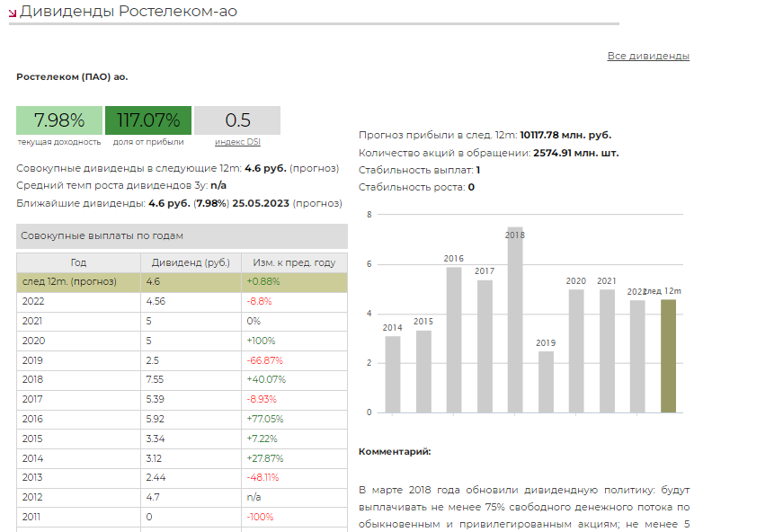The image size is (783, 532).
Task: Click the 7.98% current yield box
Action: click(x=59, y=120)
